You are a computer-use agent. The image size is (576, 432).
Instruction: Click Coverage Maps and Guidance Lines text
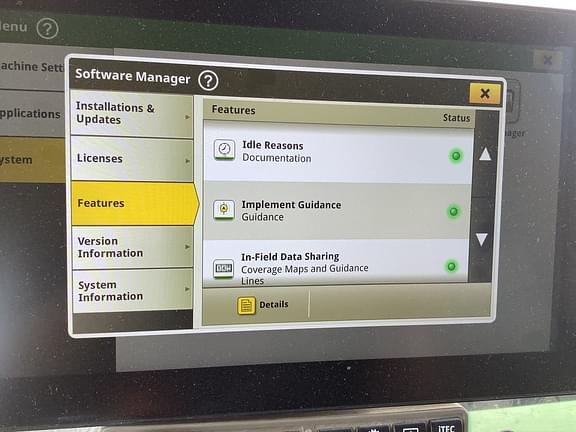pyautogui.click(x=305, y=274)
